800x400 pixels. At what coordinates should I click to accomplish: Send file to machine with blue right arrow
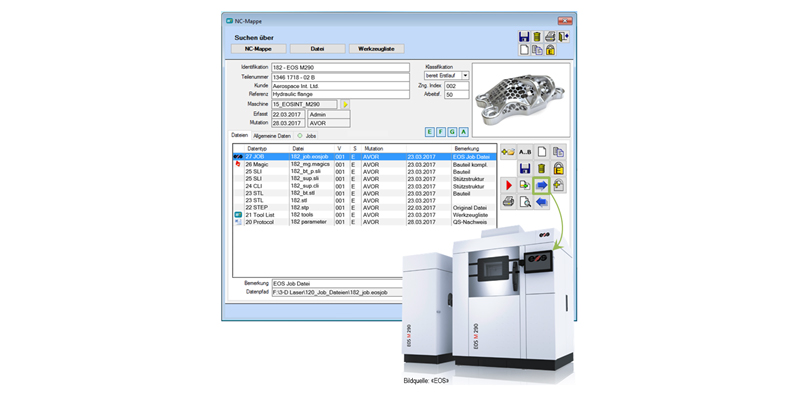(542, 185)
